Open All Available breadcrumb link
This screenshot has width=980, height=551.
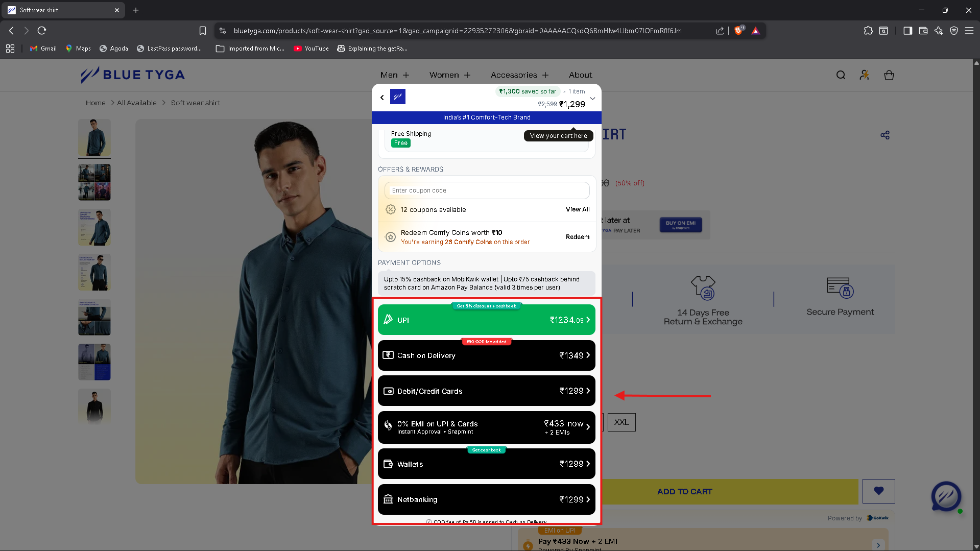coord(137,103)
